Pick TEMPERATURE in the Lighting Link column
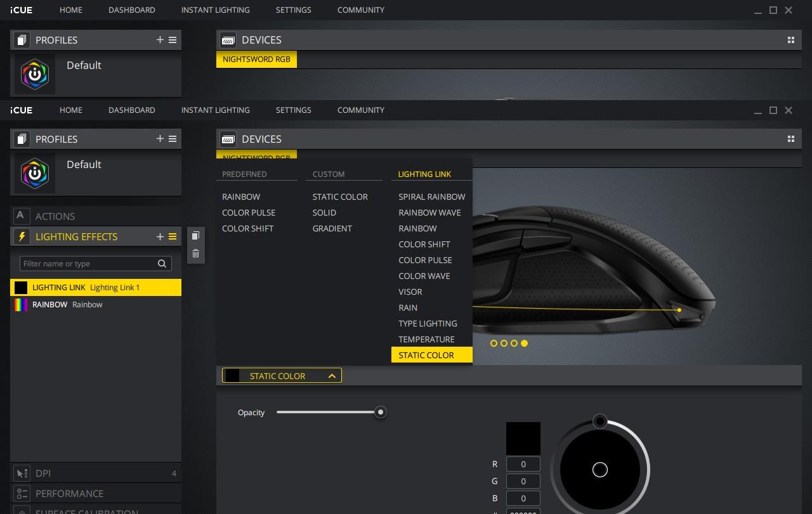 [x=426, y=339]
